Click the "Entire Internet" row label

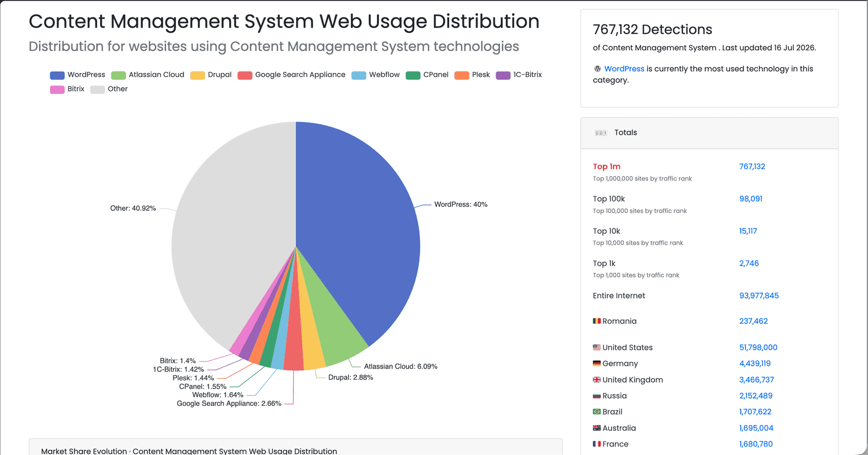click(619, 296)
